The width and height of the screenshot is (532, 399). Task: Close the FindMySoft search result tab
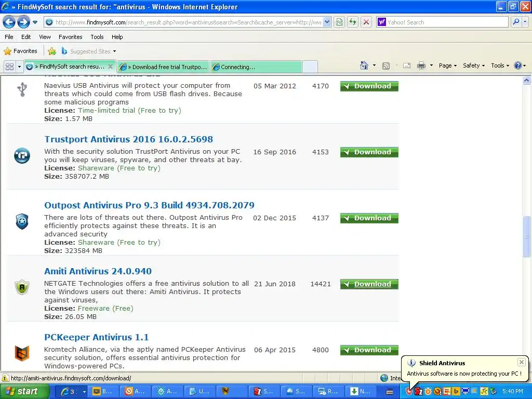(x=110, y=66)
